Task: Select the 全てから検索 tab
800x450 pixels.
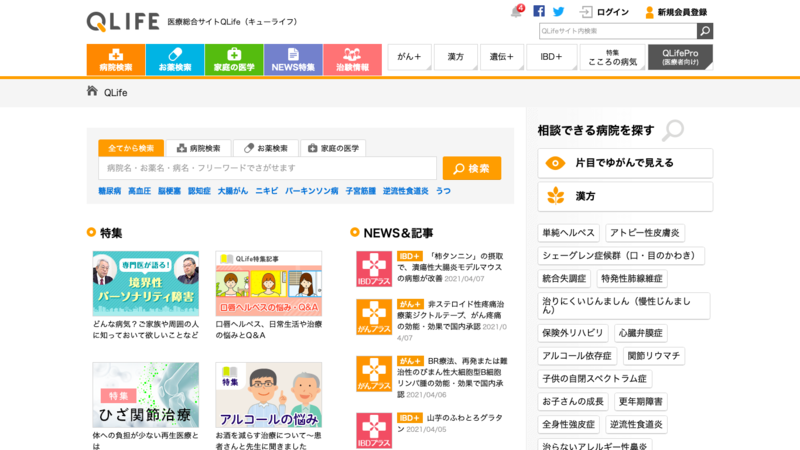Action: pos(131,148)
